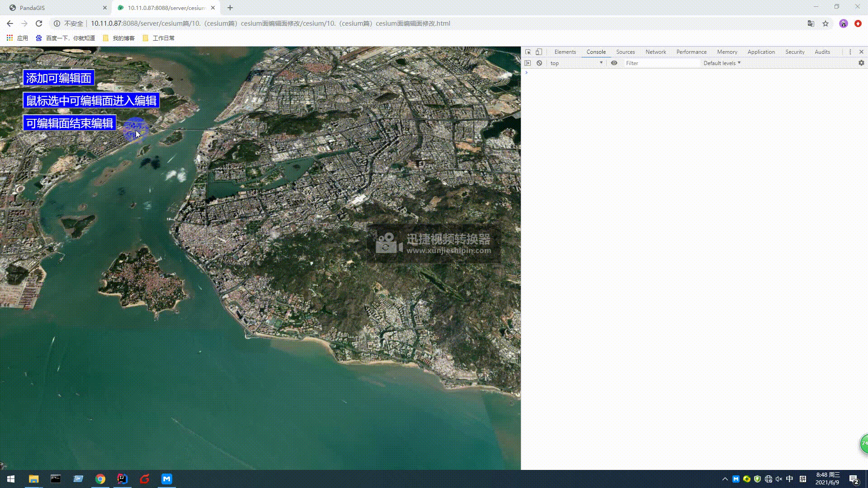Toggle the device toolbar icon
The width and height of the screenshot is (868, 488).
click(x=539, y=52)
